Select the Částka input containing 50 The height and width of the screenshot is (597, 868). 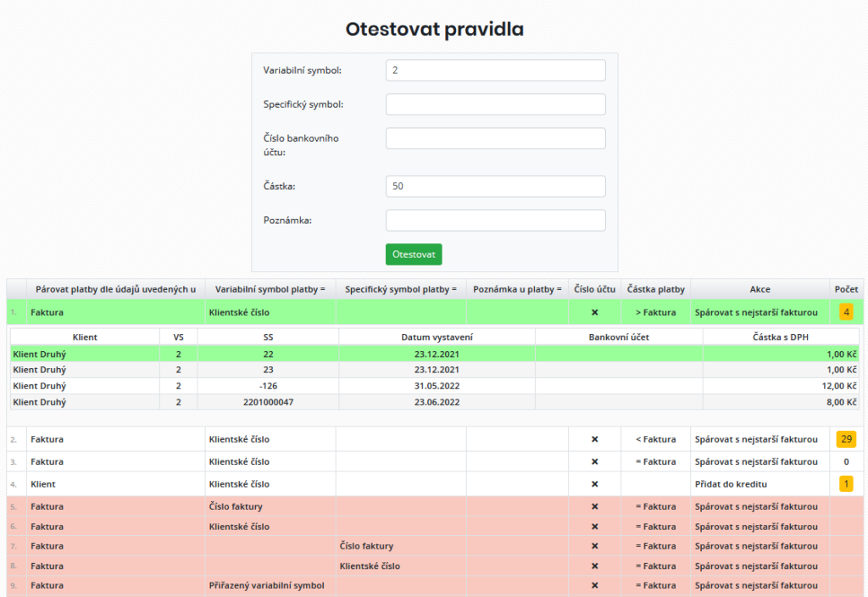click(495, 186)
